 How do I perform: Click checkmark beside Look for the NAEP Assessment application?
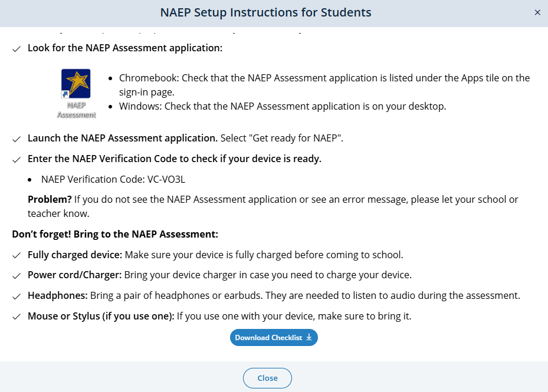(x=17, y=48)
